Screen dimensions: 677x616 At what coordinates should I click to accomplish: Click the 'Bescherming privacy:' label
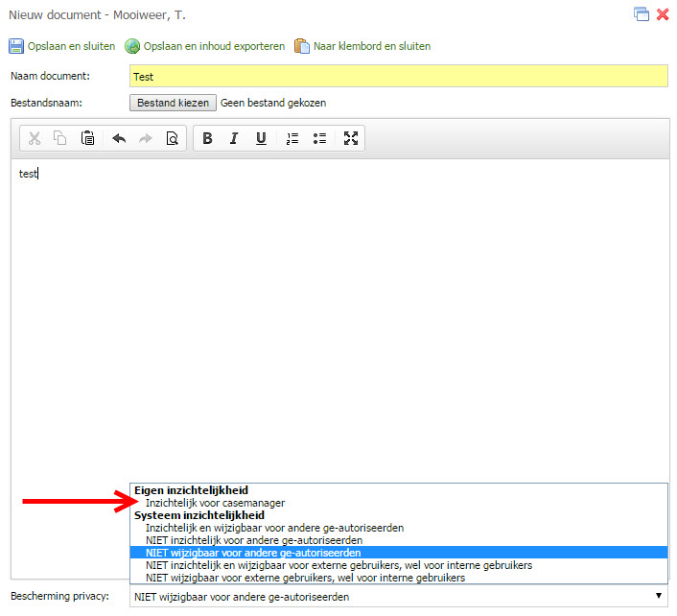click(x=60, y=596)
